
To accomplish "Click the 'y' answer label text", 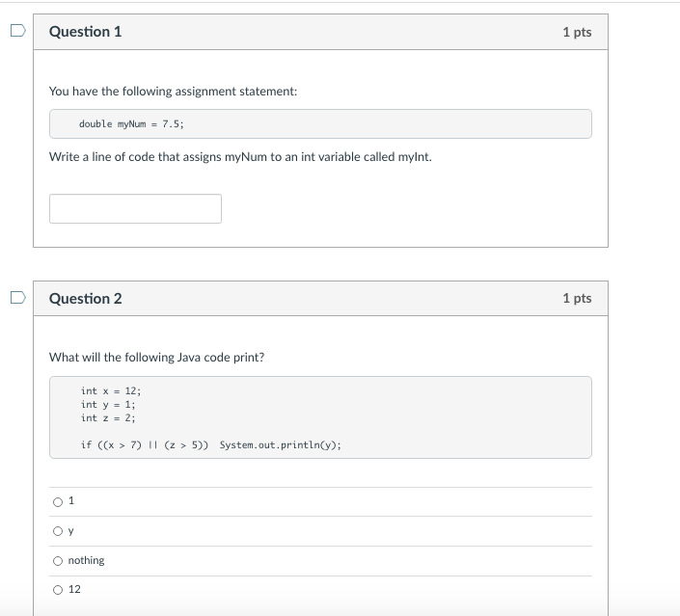I will (71, 530).
